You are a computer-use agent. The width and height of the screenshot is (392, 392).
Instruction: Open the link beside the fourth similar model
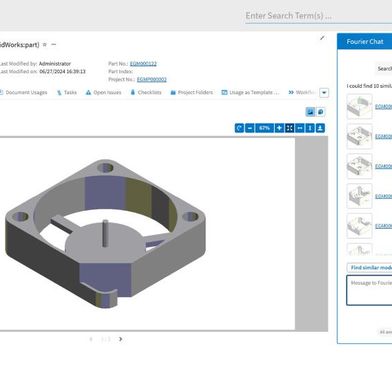[383, 196]
